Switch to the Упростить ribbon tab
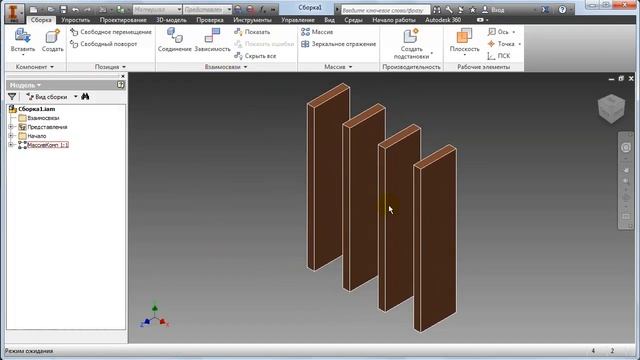Viewport: 640px width, 360px height. coord(76,20)
